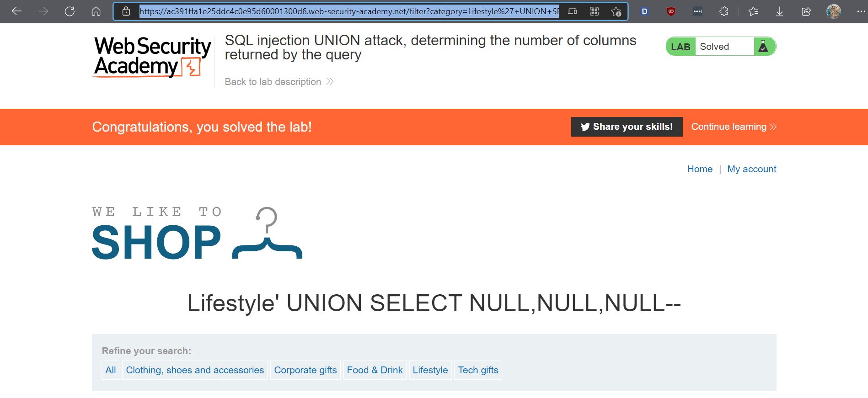Navigate back to the previous page

[16, 11]
